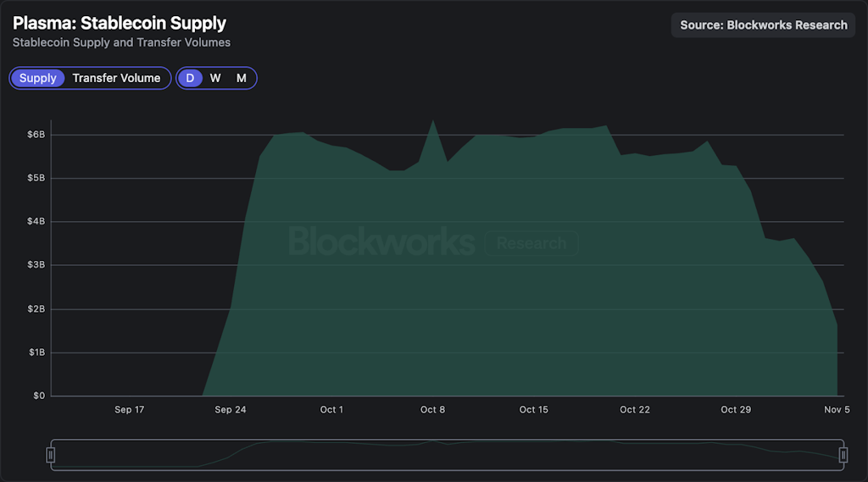Click the Source: Blockworks Research badge
The image size is (868, 482).
[x=763, y=25]
